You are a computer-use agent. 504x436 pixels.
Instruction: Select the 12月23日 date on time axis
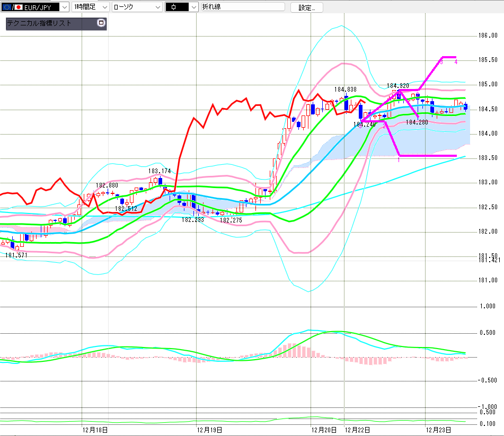(440, 430)
